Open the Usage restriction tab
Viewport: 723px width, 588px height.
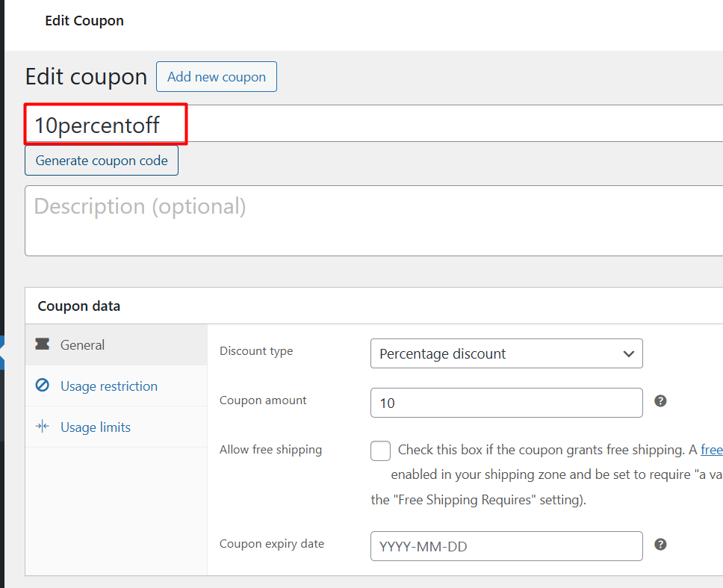click(109, 386)
